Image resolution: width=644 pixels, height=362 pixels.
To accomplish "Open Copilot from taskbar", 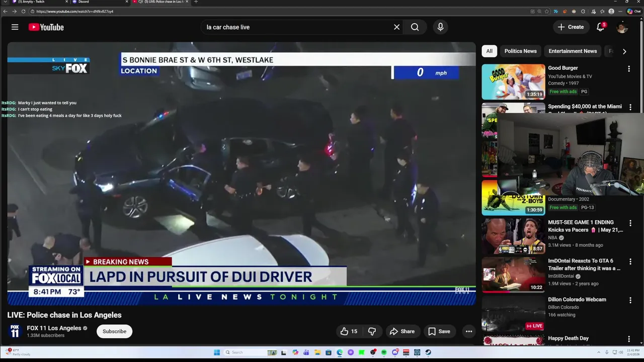I will click(295, 352).
